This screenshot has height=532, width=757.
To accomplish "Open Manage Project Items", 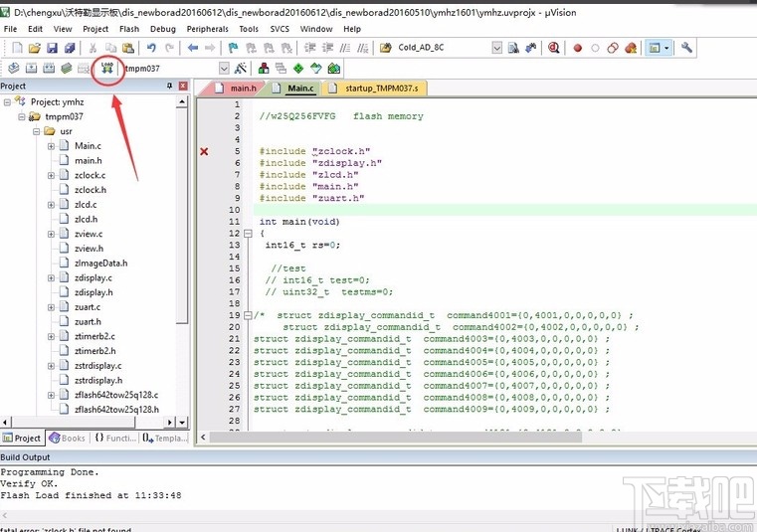I will click(264, 68).
